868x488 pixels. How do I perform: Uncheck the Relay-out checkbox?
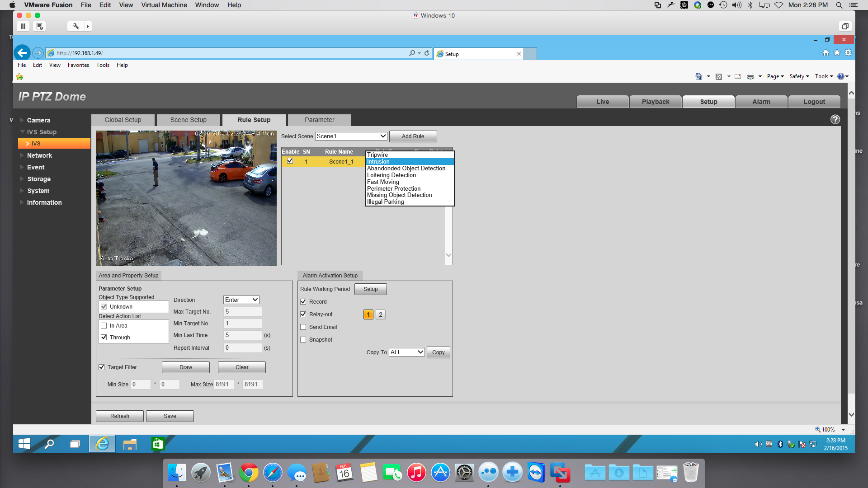point(303,314)
